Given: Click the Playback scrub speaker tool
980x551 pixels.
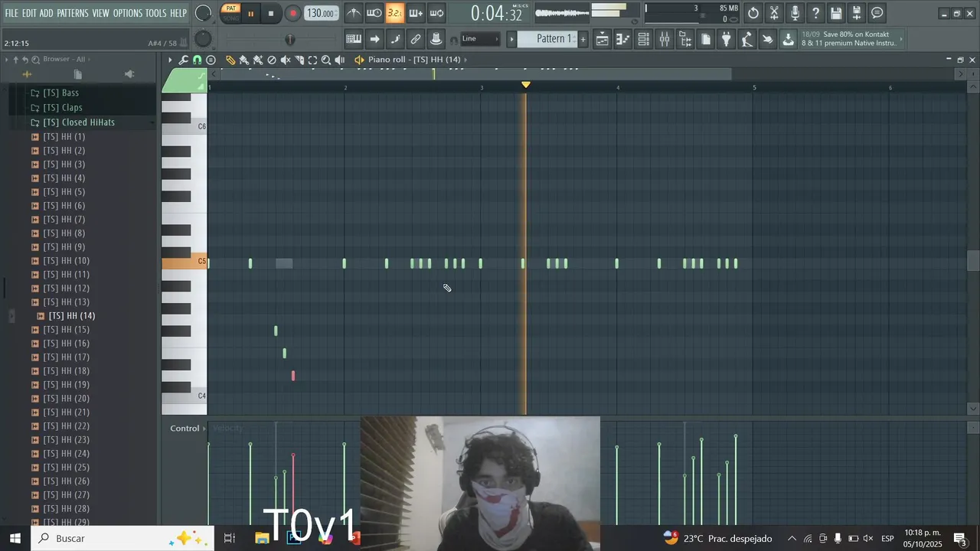Looking at the screenshot, I should 340,60.
